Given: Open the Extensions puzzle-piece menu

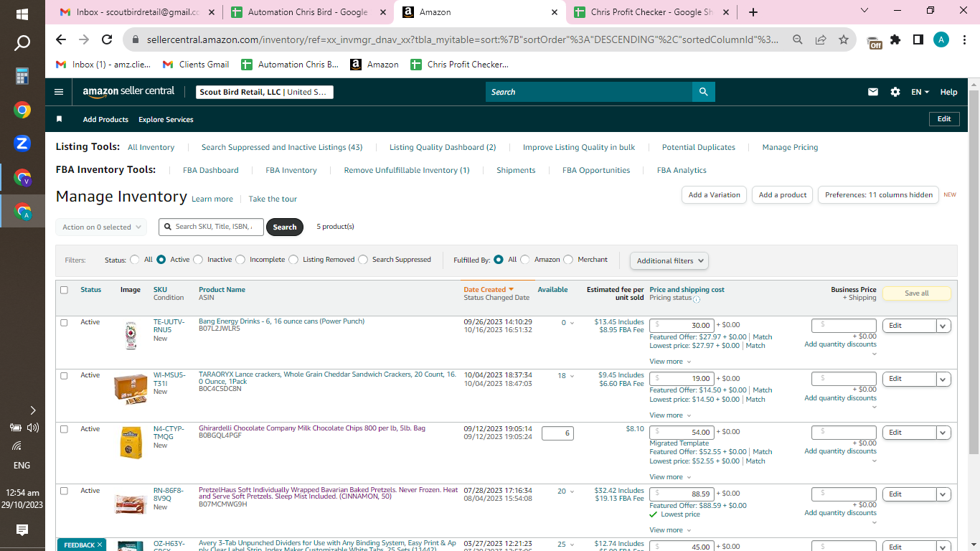Looking at the screenshot, I should [895, 40].
